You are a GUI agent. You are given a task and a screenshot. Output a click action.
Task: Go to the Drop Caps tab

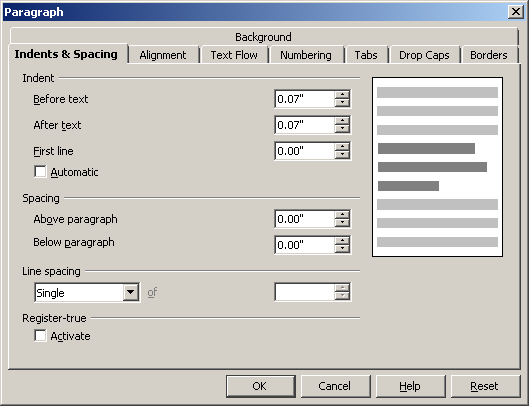(424, 55)
